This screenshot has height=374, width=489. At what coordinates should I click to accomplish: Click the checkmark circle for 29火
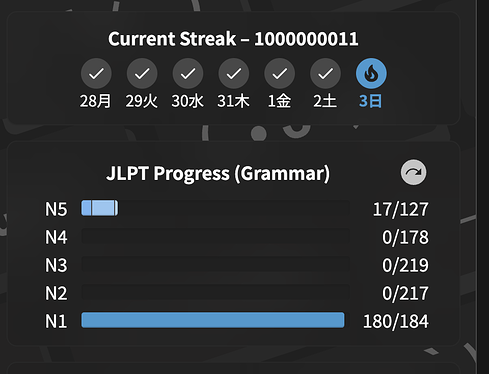(x=142, y=73)
